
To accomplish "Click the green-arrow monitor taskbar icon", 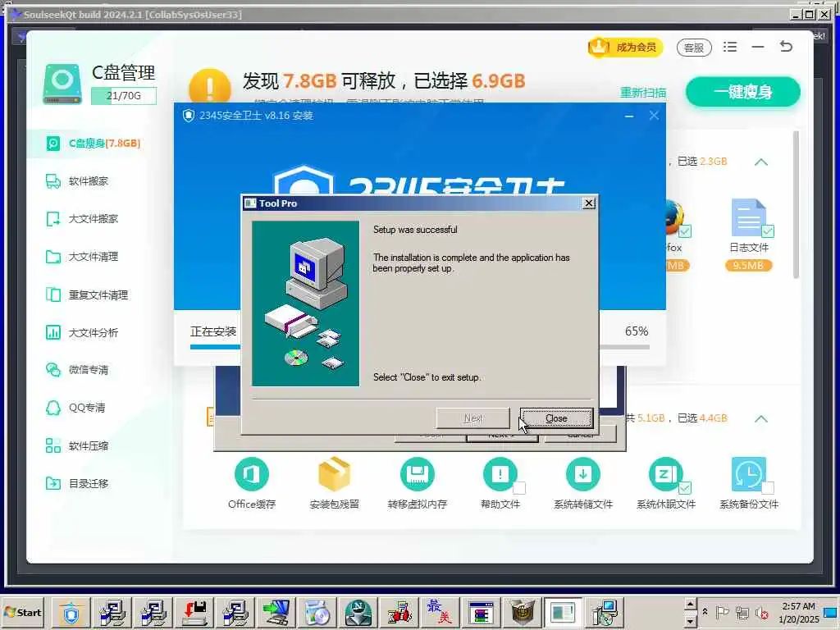I will (x=276, y=613).
